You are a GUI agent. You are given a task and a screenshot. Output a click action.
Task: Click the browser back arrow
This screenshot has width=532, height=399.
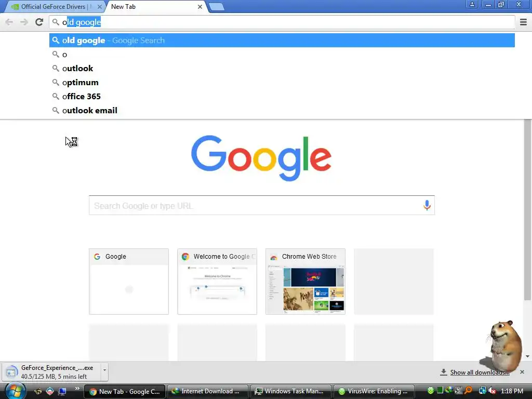(9, 22)
